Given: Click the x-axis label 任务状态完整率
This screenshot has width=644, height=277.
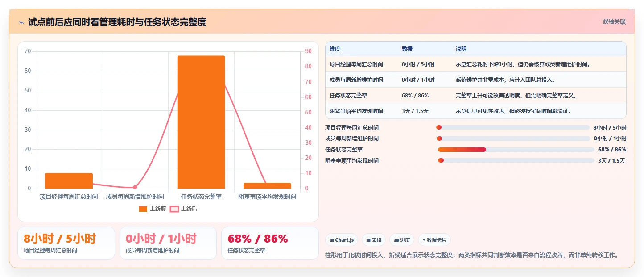Looking at the screenshot, I should 201,197.
